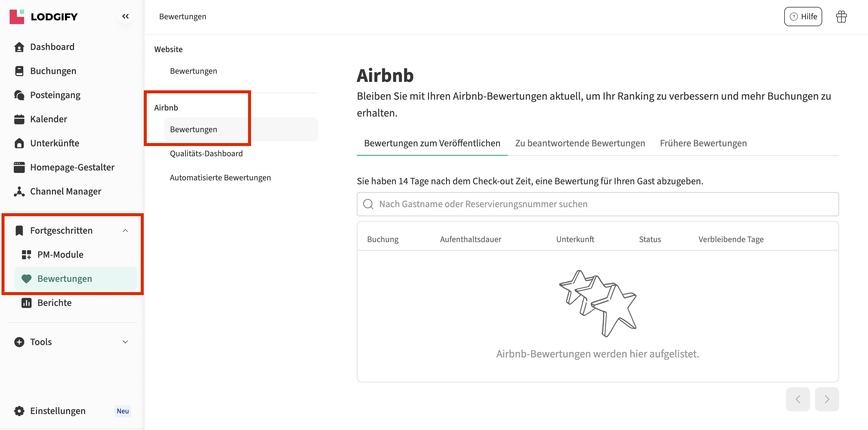This screenshot has height=430, width=868.
Task: Click the Channel Manager network icon
Action: coord(19,192)
